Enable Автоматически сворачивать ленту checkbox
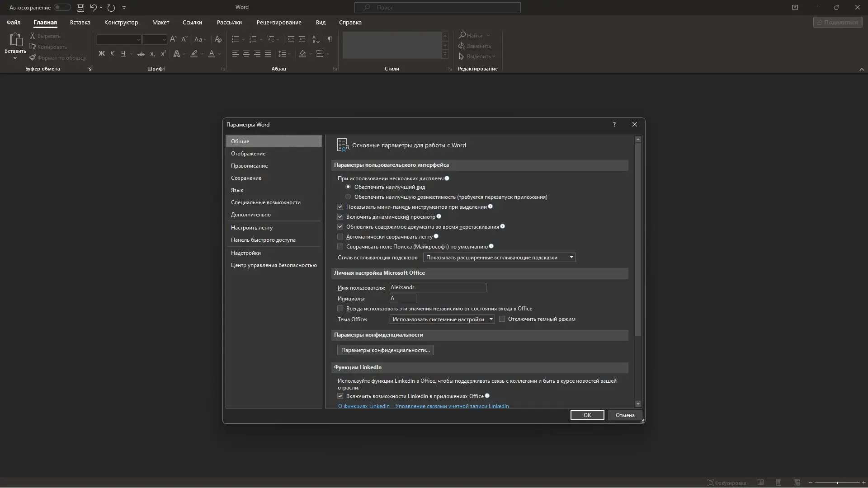 coord(340,237)
